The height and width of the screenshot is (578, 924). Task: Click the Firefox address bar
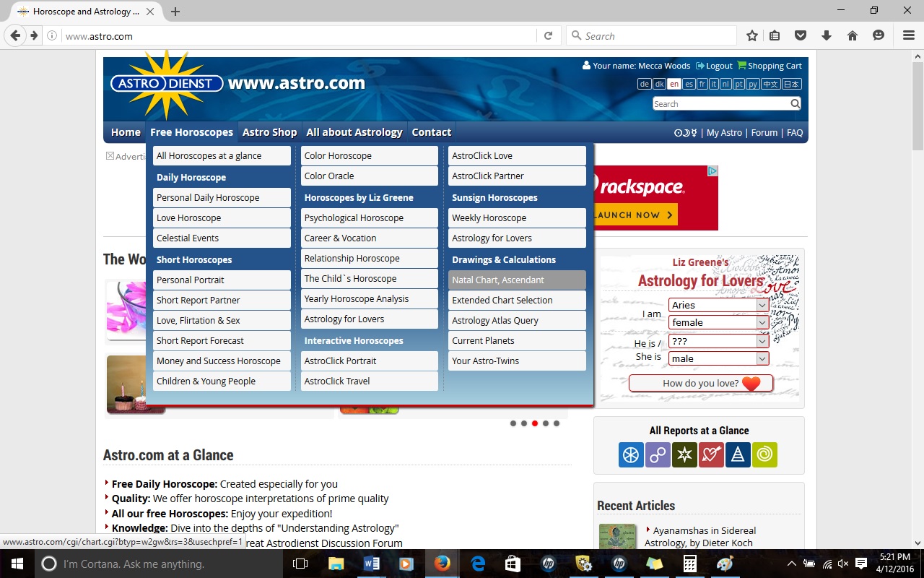point(300,35)
